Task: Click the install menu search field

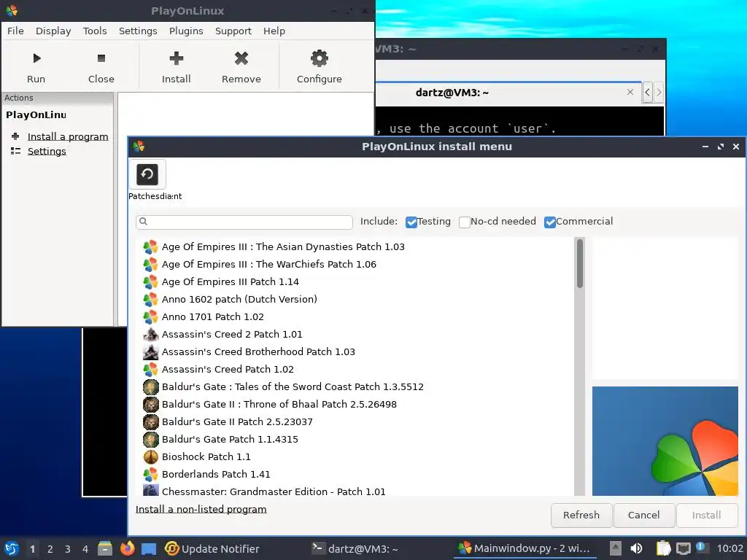Action: pos(244,222)
